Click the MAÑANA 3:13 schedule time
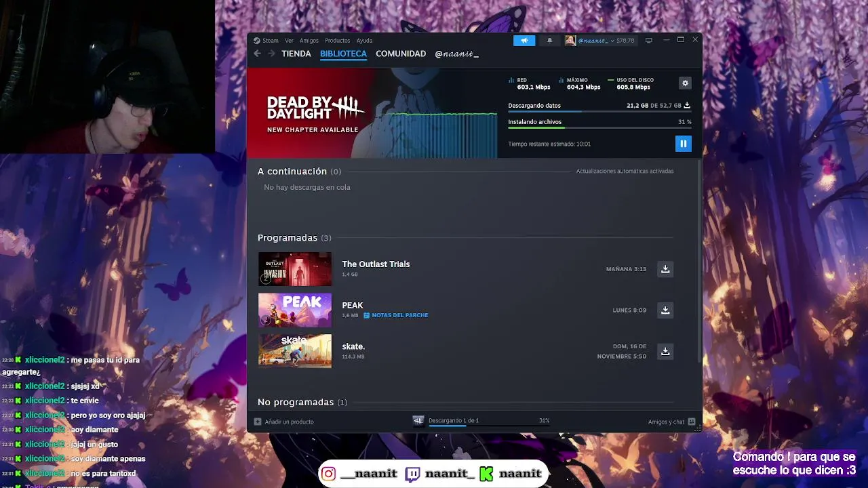Screen dimensions: 868x488 (626, 269)
